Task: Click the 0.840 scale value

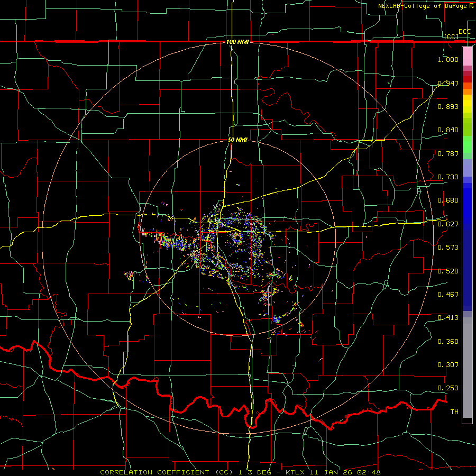Action: (x=448, y=130)
